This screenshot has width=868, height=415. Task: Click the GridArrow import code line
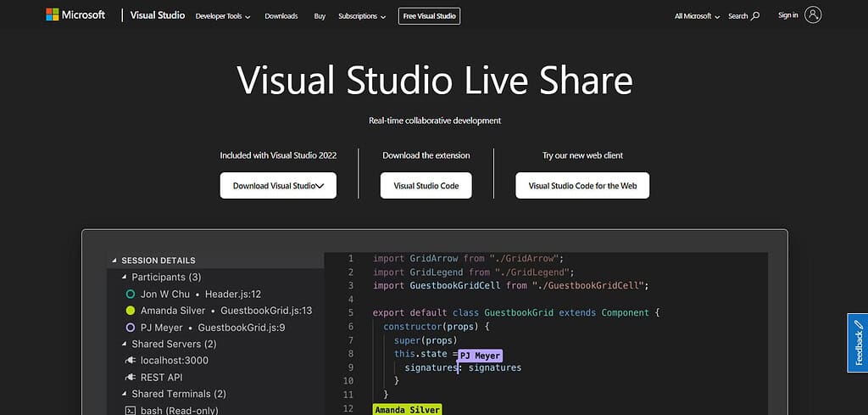[468, 259]
